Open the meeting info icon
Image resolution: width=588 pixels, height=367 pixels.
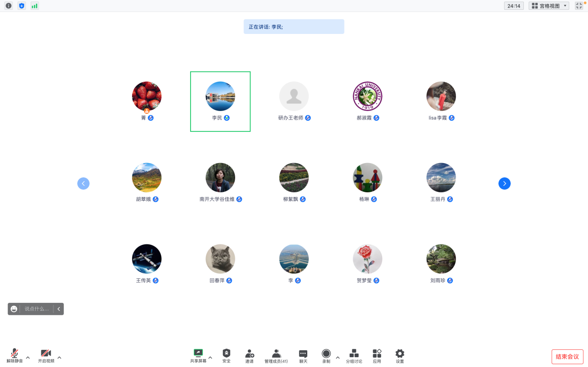pos(8,6)
